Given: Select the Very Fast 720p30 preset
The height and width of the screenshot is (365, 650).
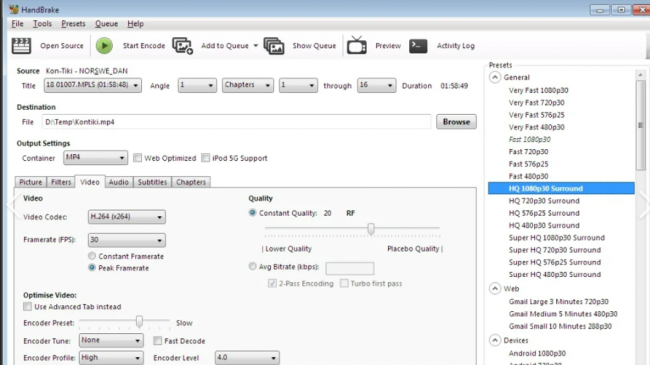Looking at the screenshot, I should point(536,102).
